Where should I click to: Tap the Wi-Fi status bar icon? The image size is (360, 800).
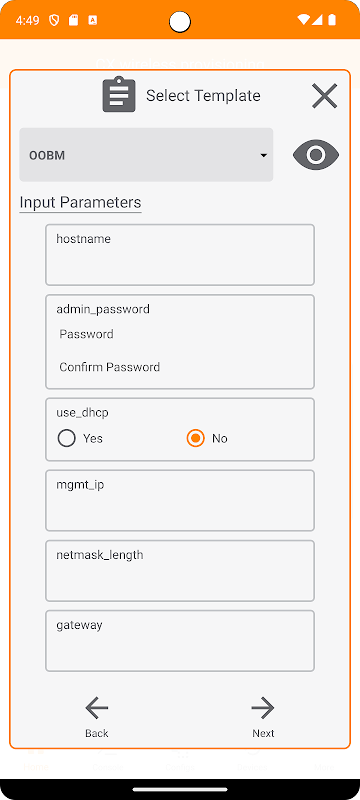(303, 20)
